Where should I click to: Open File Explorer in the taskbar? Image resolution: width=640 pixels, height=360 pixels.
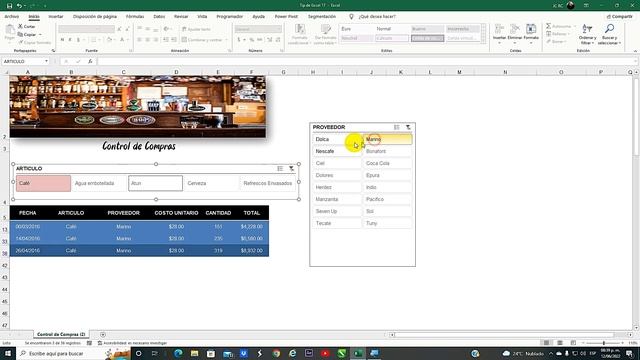point(195,353)
